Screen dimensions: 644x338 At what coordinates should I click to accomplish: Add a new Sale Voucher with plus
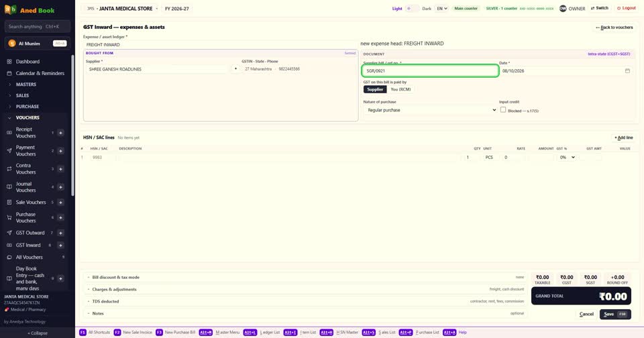[60, 202]
